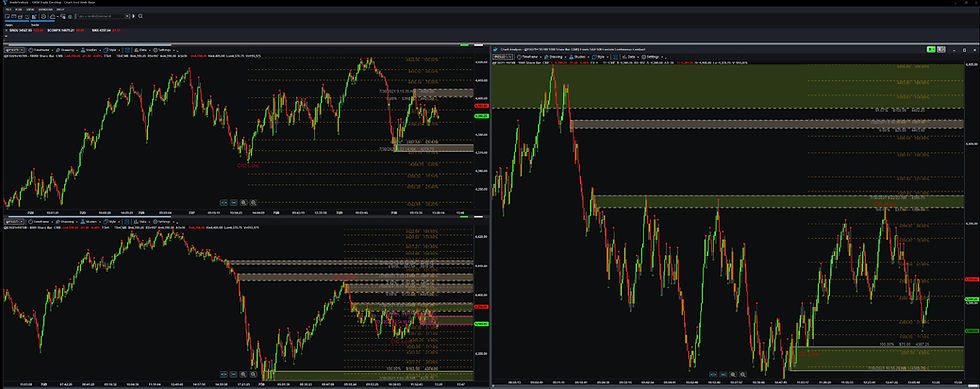
Task: Open Style menu in right Chart Analysis window
Action: coord(599,57)
